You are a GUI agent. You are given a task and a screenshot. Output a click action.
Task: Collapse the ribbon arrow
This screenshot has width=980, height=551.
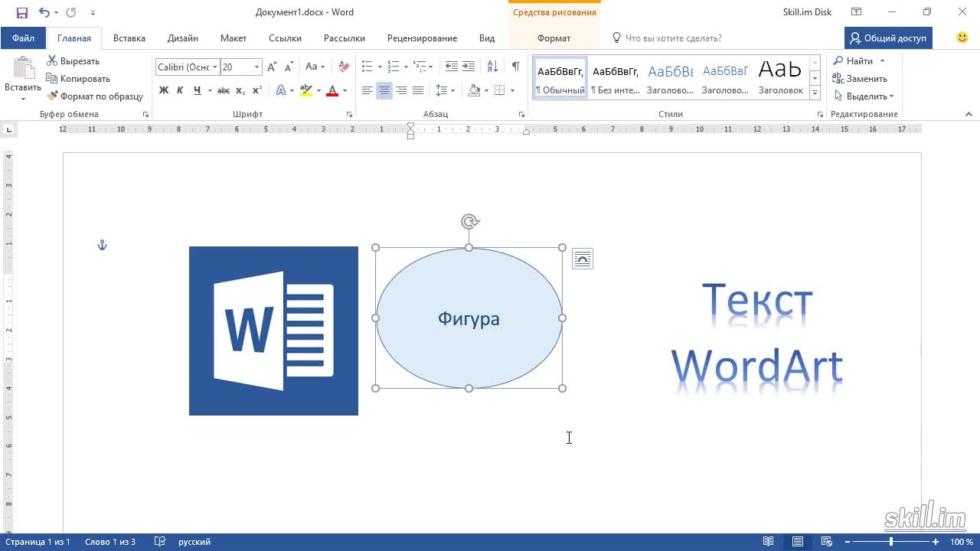[969, 114]
